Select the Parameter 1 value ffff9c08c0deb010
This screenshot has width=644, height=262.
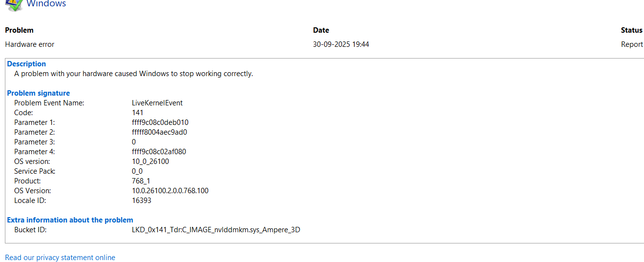pos(160,122)
